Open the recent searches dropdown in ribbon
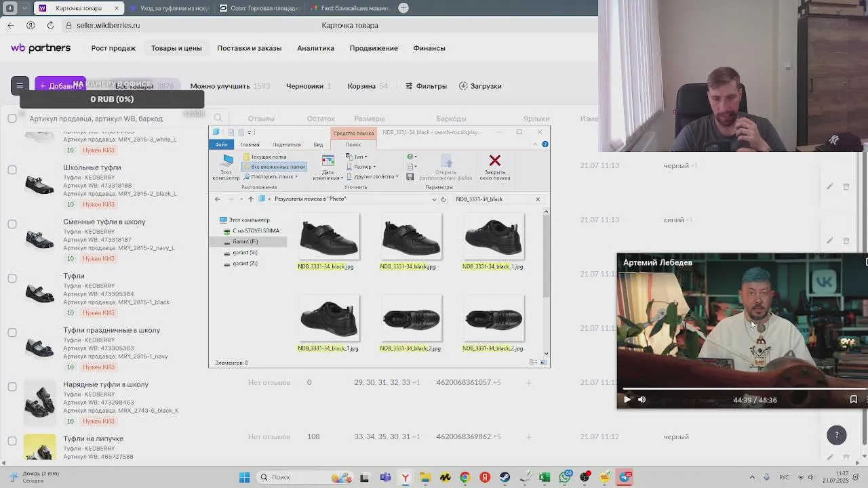The width and height of the screenshot is (868, 488). click(411, 157)
